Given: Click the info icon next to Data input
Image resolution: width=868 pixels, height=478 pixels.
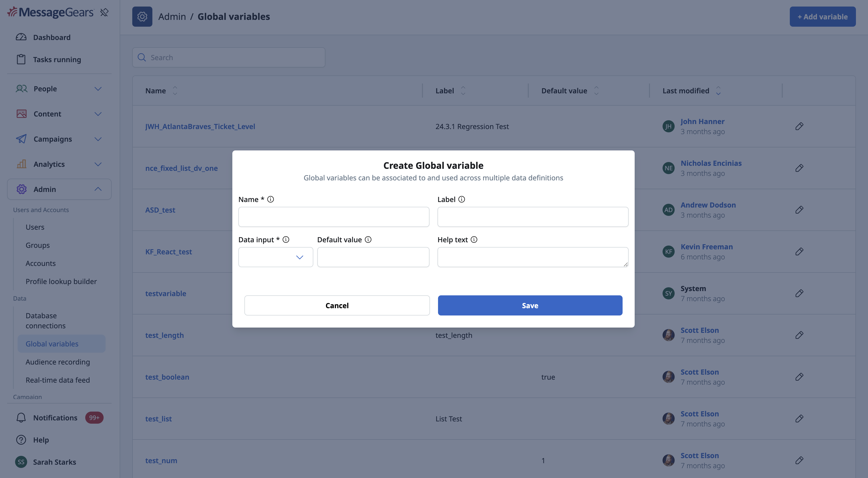Looking at the screenshot, I should click(286, 240).
